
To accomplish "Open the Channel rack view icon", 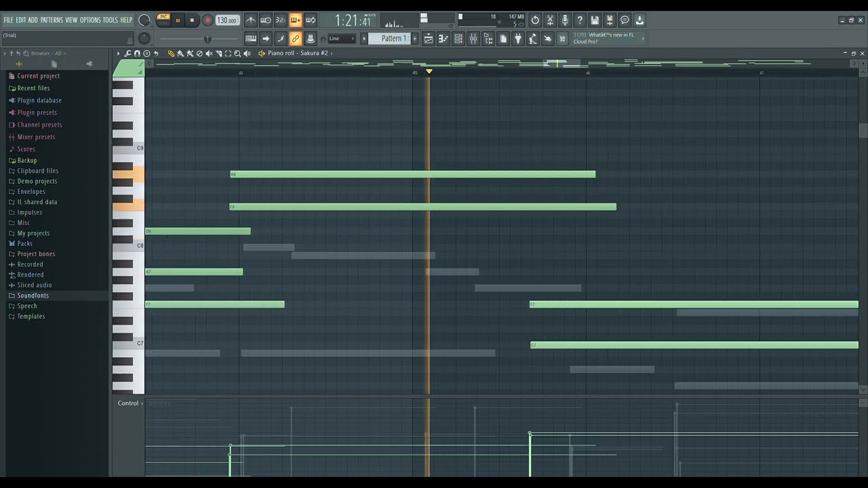I will click(x=458, y=39).
